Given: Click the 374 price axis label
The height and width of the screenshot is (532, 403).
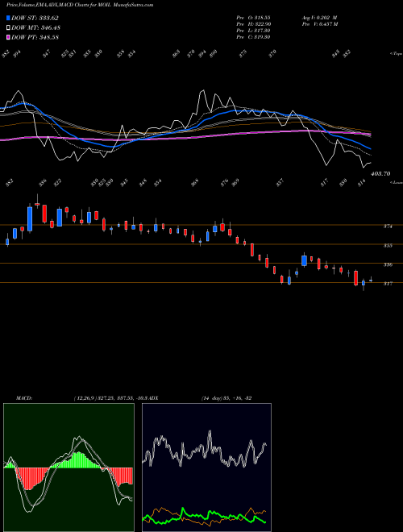Looking at the screenshot, I should 388,227.
